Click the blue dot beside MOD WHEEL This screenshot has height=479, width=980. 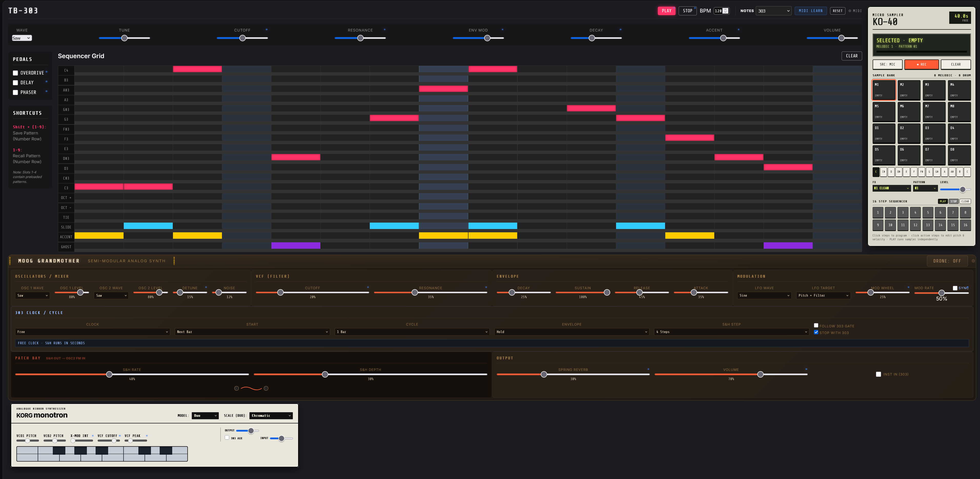(x=908, y=287)
